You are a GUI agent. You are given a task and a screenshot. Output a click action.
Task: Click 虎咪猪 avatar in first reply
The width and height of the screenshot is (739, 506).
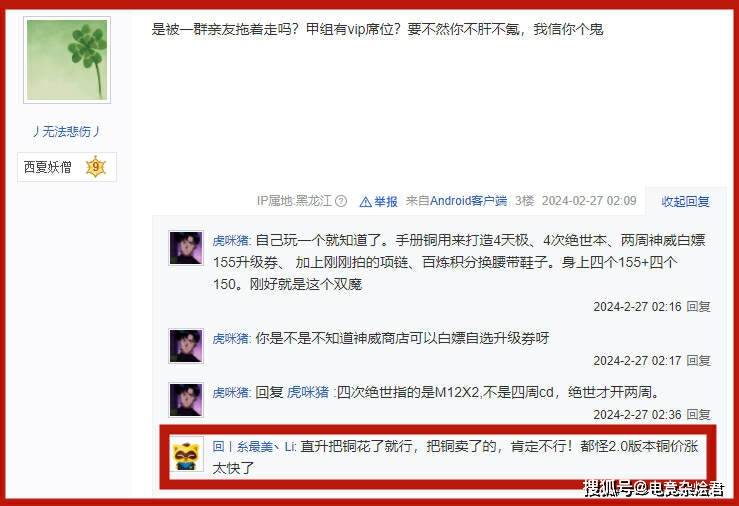(186, 248)
